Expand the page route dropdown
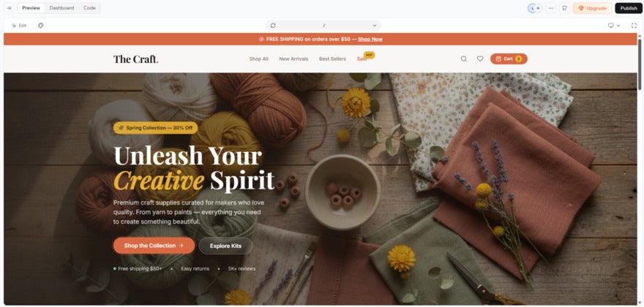 pos(375,26)
